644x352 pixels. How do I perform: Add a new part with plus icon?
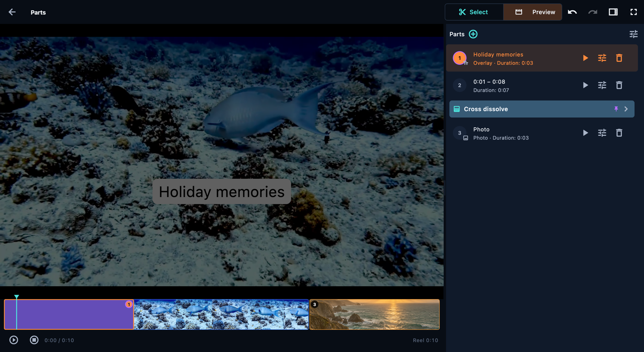pyautogui.click(x=473, y=34)
